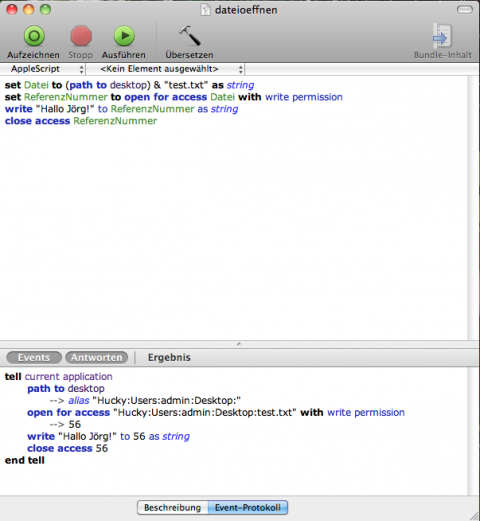Click the result line '--> 56'

pyautogui.click(x=65, y=424)
